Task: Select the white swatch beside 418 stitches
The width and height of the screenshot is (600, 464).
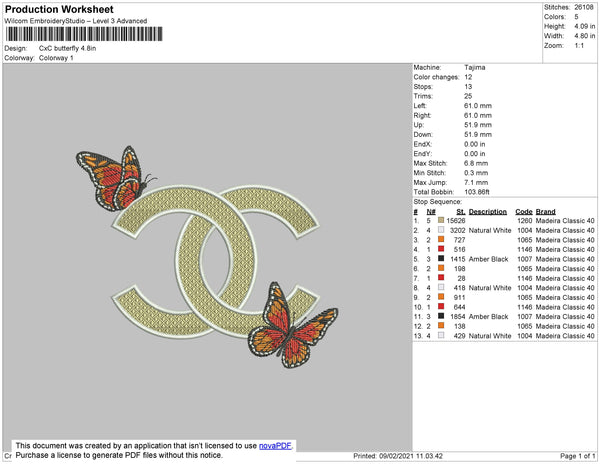Action: pyautogui.click(x=441, y=287)
